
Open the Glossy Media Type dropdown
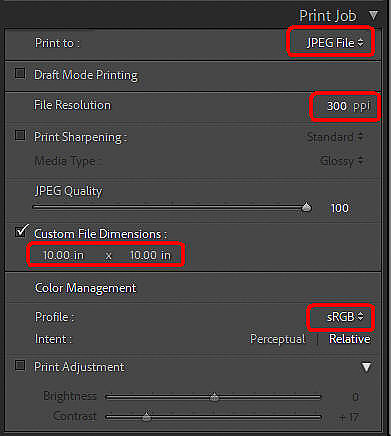(x=341, y=161)
